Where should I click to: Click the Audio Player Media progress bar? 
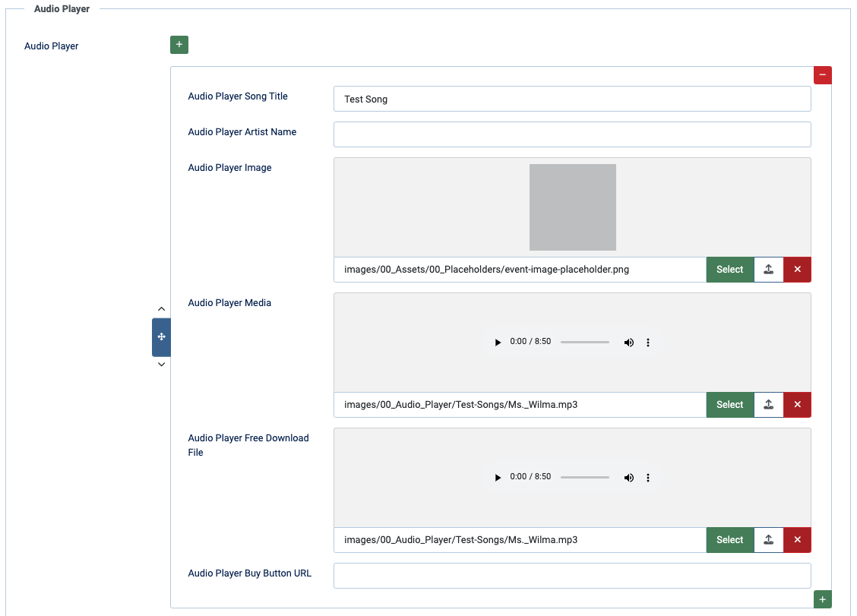pos(584,343)
